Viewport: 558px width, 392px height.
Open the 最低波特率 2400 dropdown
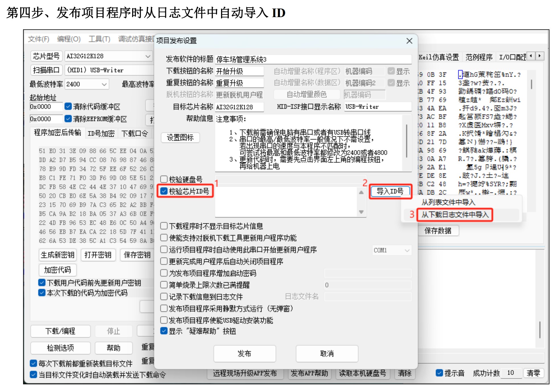tap(104, 84)
